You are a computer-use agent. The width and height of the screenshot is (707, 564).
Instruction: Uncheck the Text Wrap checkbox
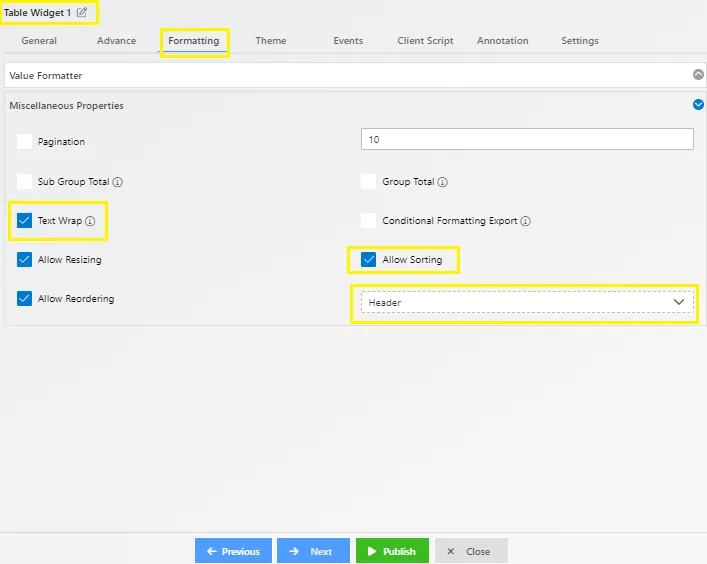pyautogui.click(x=24, y=220)
